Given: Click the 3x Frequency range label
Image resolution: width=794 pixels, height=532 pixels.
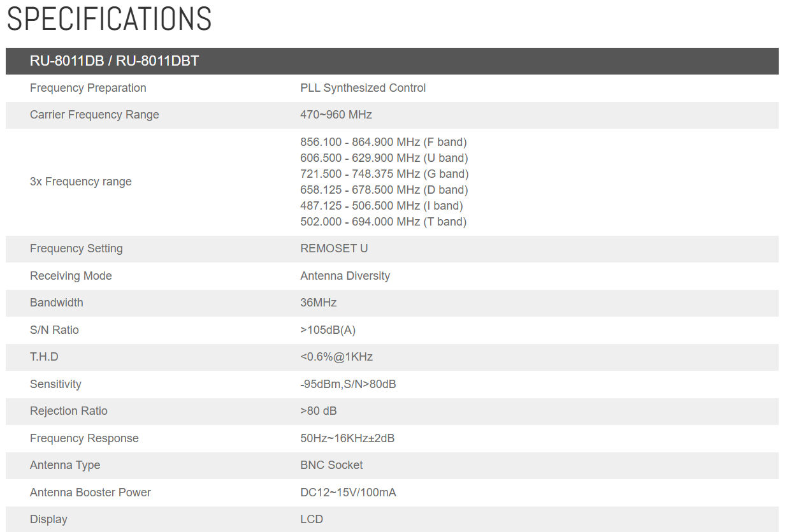Looking at the screenshot, I should (x=80, y=182).
